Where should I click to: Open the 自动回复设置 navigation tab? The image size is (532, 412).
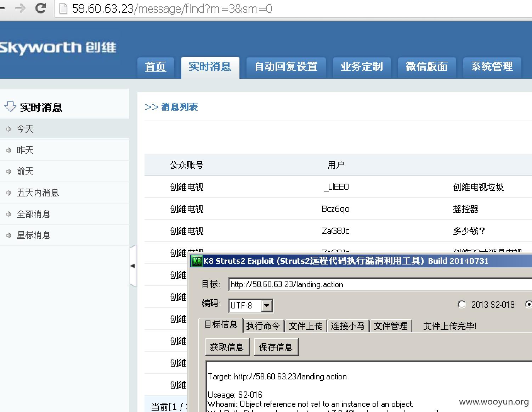click(x=286, y=67)
